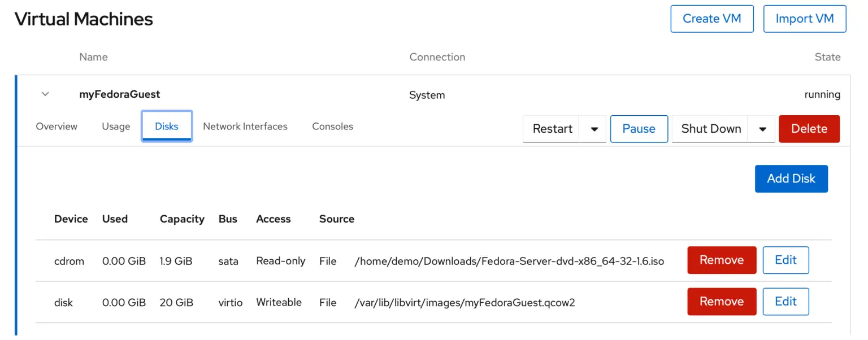
Task: Click the Create VM button
Action: click(711, 19)
